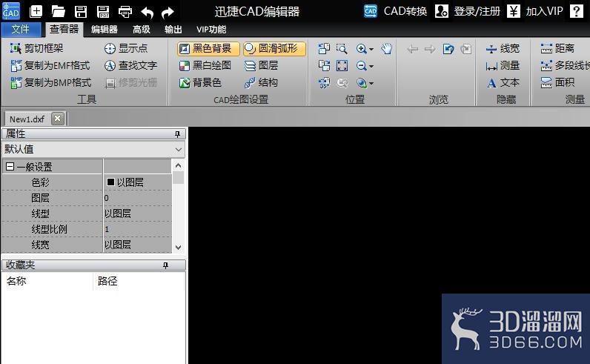Toggle 测量 measurement visibility

pos(503,65)
